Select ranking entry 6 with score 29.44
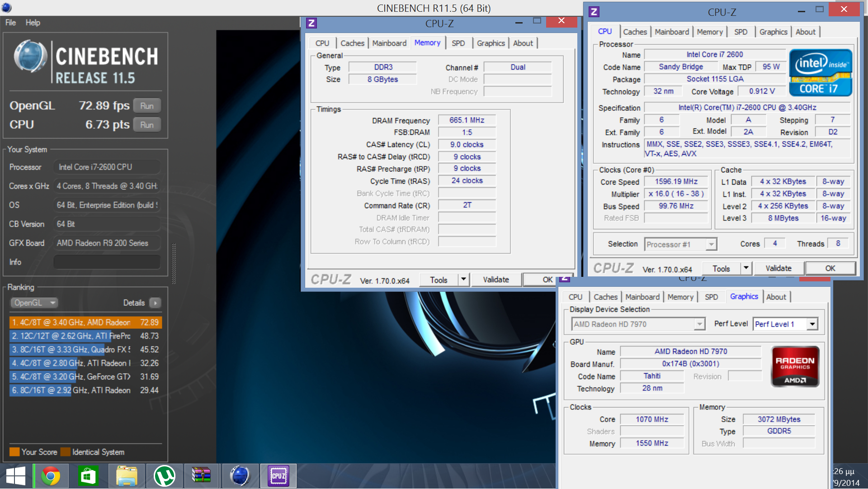This screenshot has width=868, height=489. point(85,390)
